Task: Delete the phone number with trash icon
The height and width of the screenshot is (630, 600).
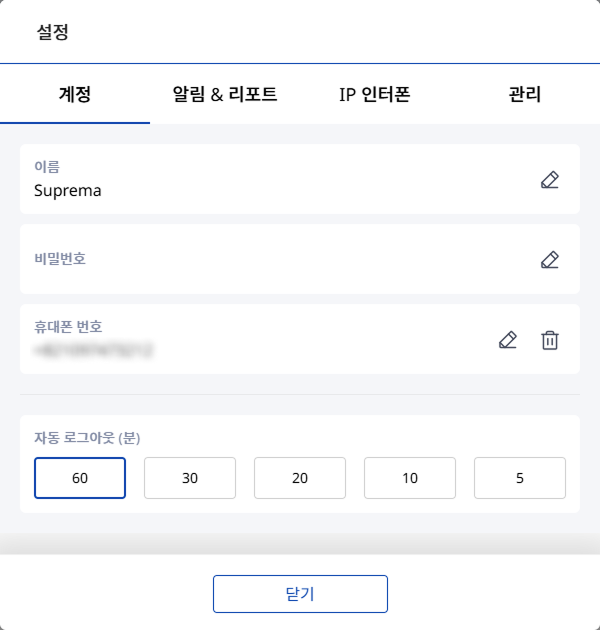Action: coord(549,340)
